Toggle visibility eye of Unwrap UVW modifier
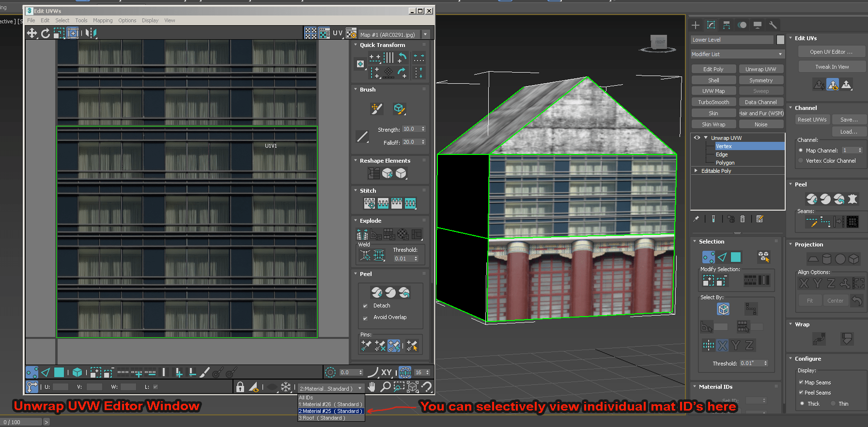This screenshot has height=427, width=868. coord(697,137)
